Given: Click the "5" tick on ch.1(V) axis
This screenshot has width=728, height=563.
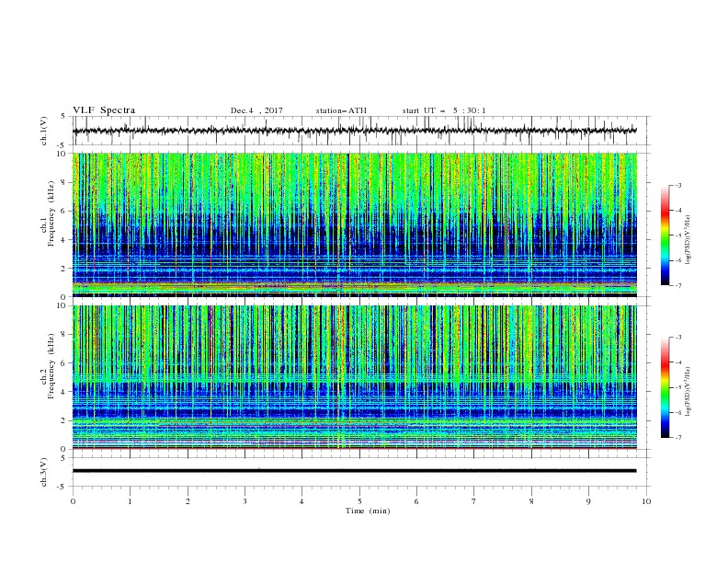Looking at the screenshot, I should 64,116.
